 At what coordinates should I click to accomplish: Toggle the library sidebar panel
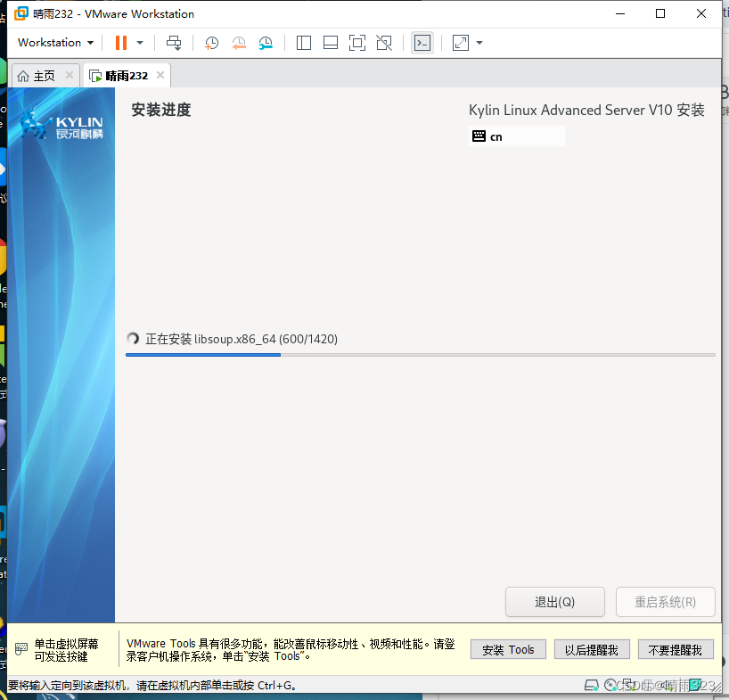pyautogui.click(x=304, y=43)
